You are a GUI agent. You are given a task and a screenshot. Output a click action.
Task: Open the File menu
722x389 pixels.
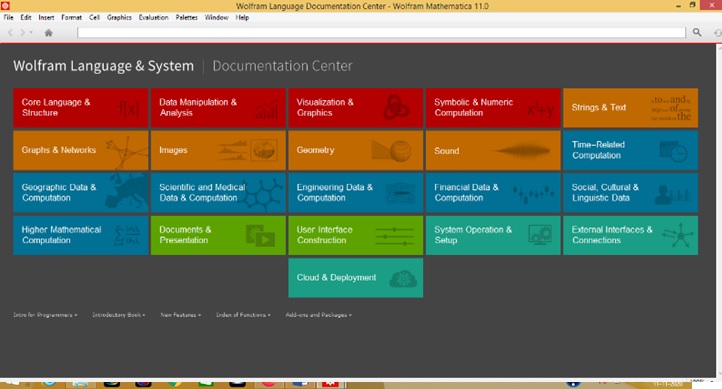coord(9,17)
